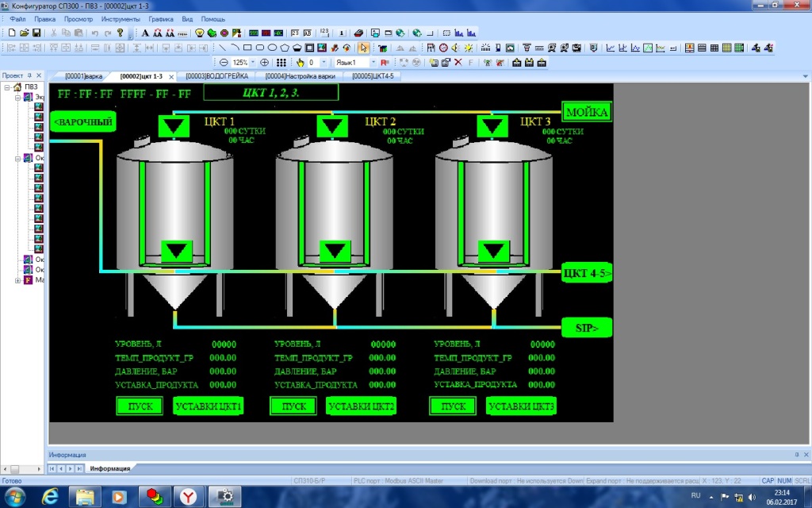This screenshot has width=812, height=508.
Task: Switch to the [00003]ВОДОГРЕЙКА tab
Action: click(216, 76)
